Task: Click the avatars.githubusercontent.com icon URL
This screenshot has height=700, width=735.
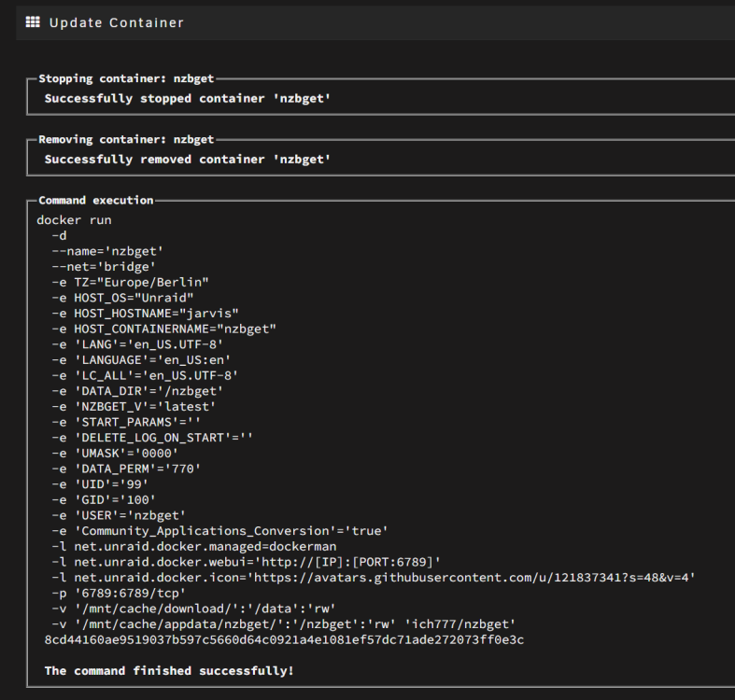Action: point(474,577)
